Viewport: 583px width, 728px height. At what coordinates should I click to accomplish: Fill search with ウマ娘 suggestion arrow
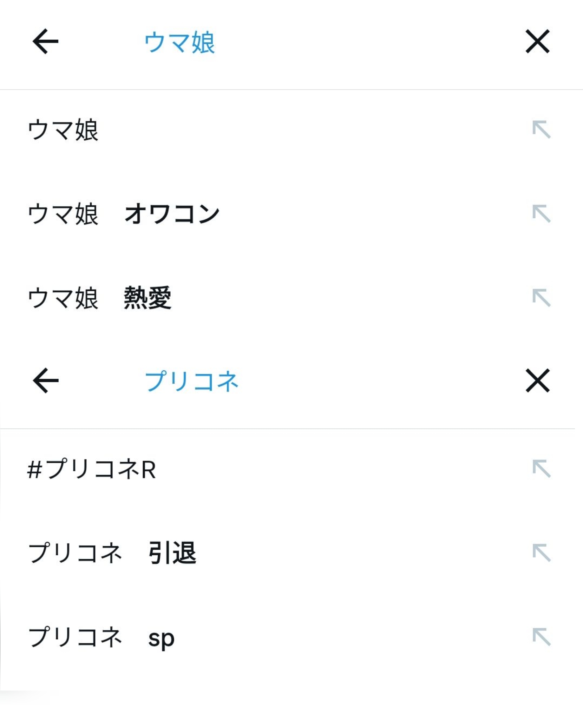point(541,130)
